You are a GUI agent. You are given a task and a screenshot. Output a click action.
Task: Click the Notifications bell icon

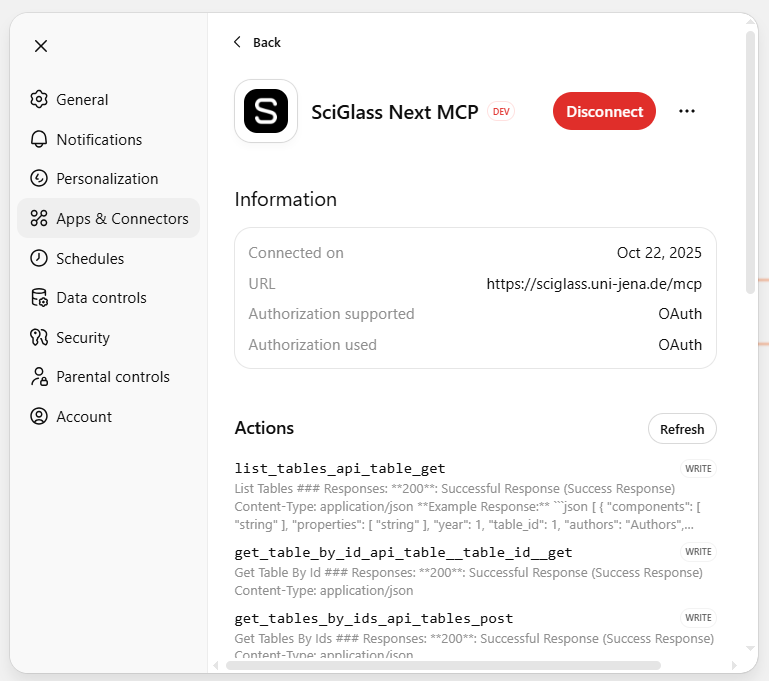[x=39, y=139]
